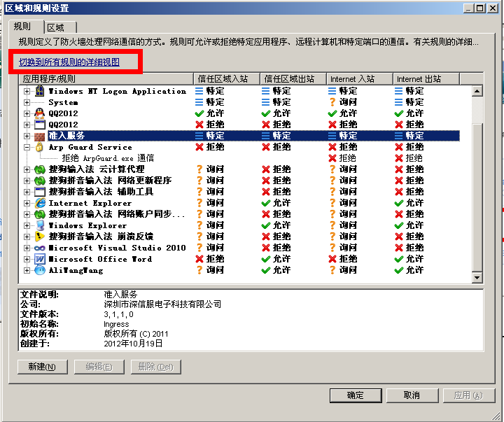504x422 pixels.
Task: Expand the first QQ2012 penguin node
Action: click(x=27, y=113)
